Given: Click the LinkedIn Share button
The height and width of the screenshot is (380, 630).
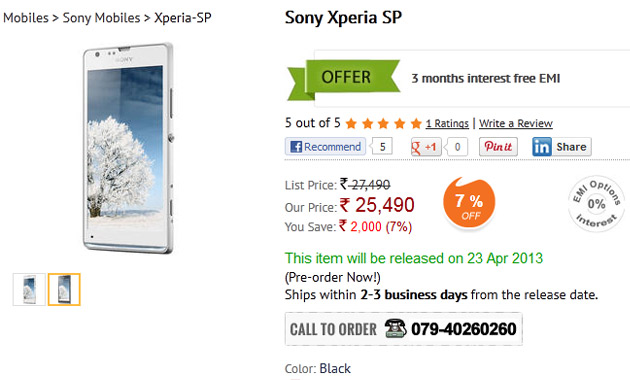Looking at the screenshot, I should [x=562, y=147].
